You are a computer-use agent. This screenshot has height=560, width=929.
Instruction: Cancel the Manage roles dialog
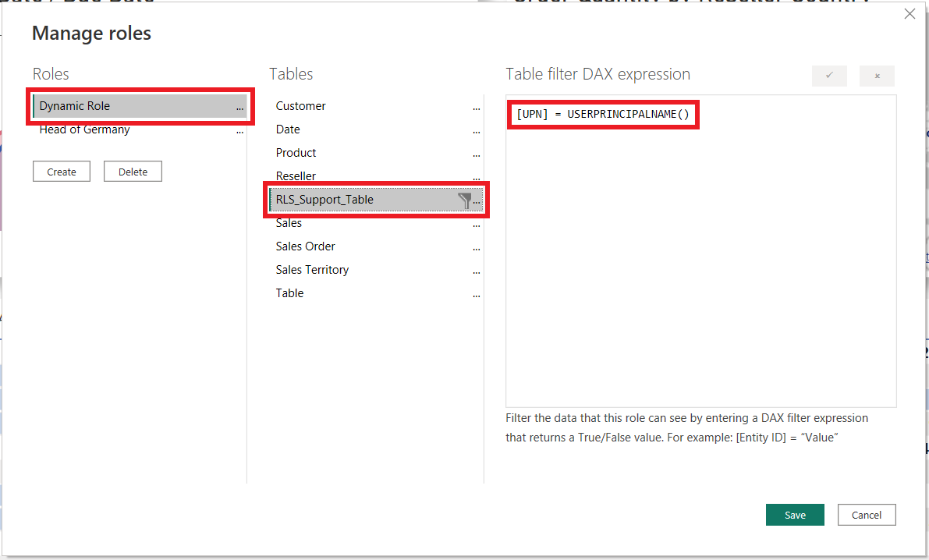point(867,515)
